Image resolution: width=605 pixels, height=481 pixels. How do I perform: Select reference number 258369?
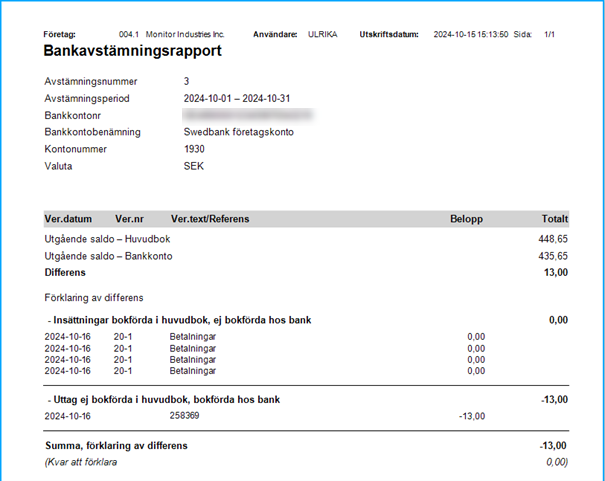[184, 415]
